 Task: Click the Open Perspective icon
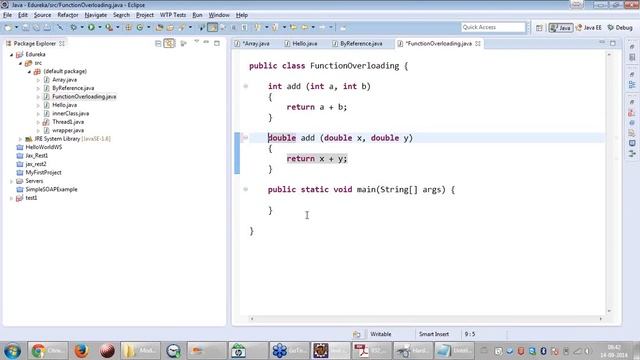click(x=539, y=28)
